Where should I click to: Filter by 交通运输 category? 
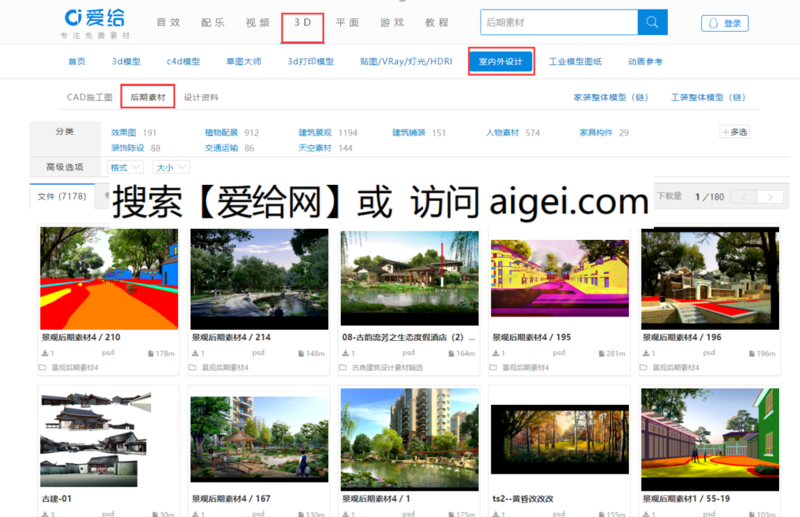221,148
